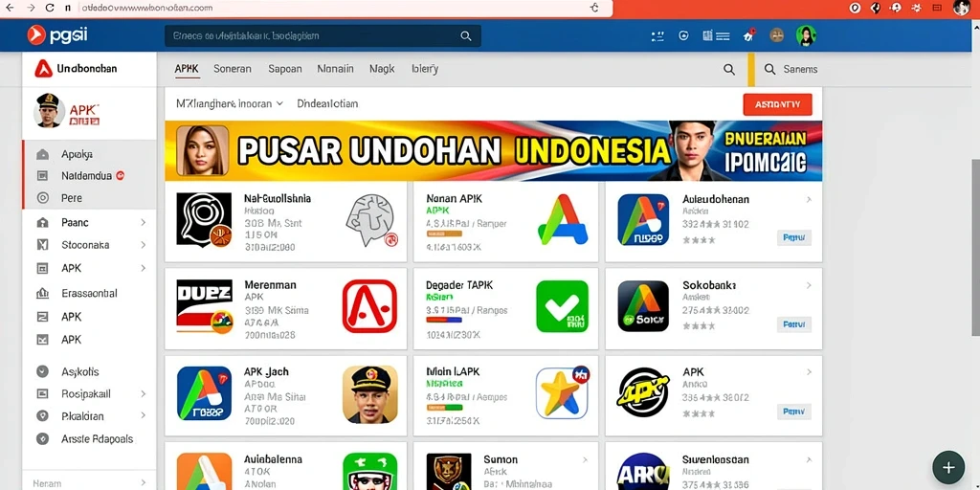Viewport: 980px width, 490px height.
Task: Click the Erassaontal icon in the sidebar
Action: (x=42, y=293)
